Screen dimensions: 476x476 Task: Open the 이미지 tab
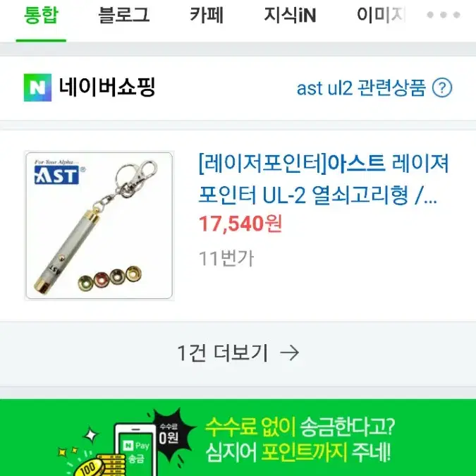381,16
